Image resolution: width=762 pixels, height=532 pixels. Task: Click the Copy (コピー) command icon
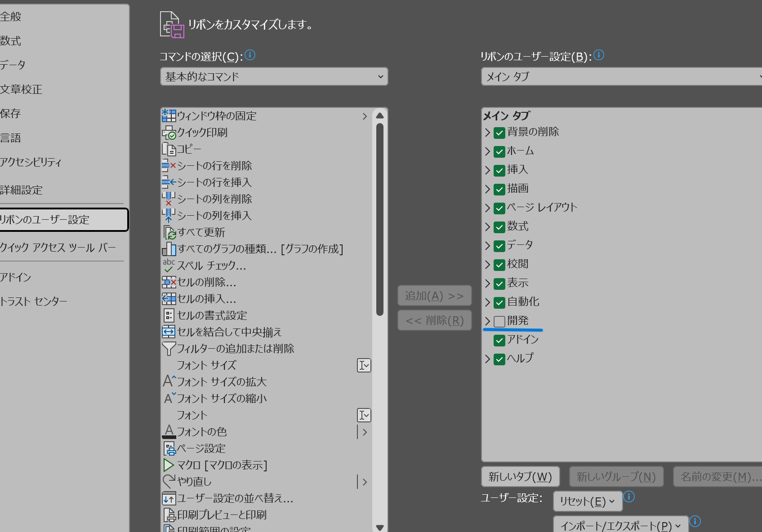click(169, 149)
